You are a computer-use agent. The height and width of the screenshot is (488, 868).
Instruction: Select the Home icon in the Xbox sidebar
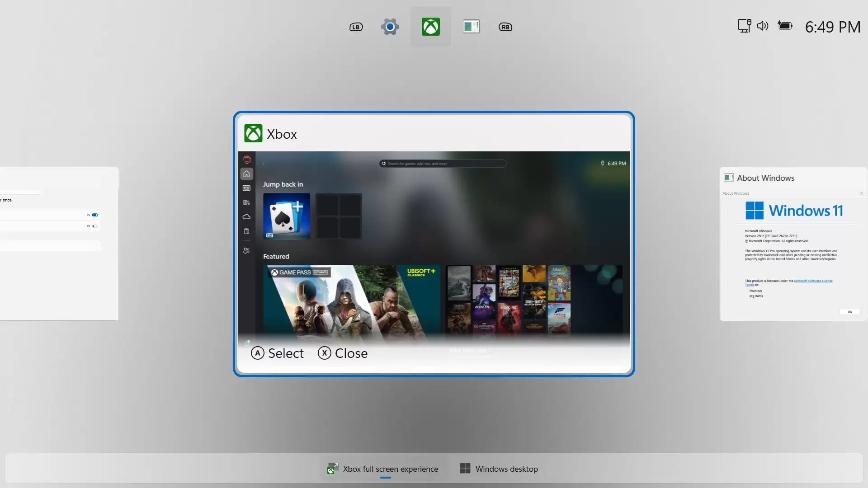[x=245, y=174]
